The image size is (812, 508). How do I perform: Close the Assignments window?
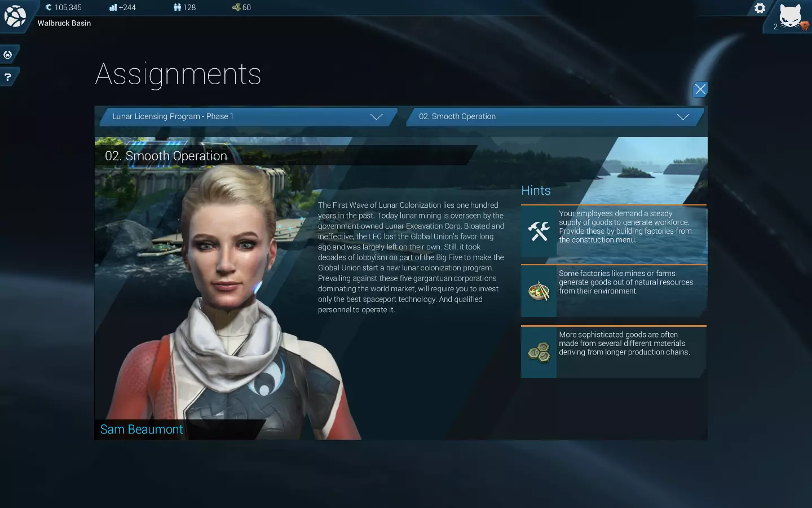click(x=700, y=89)
